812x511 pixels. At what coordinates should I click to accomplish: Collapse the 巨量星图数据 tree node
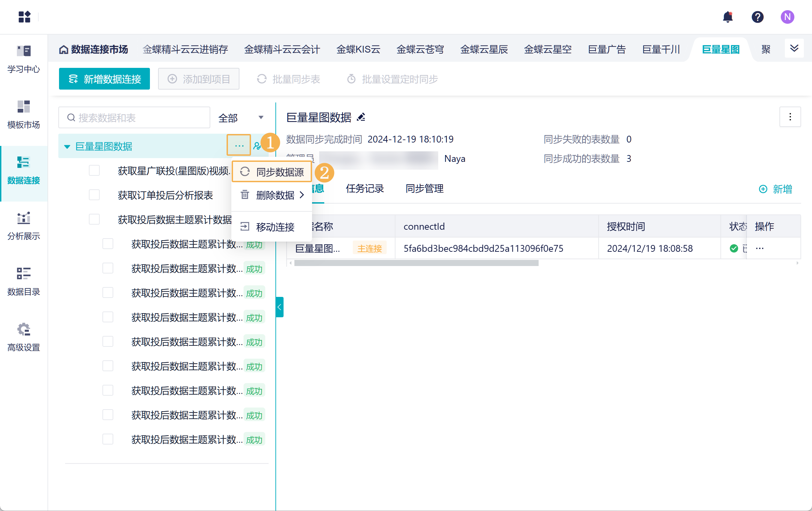click(67, 147)
